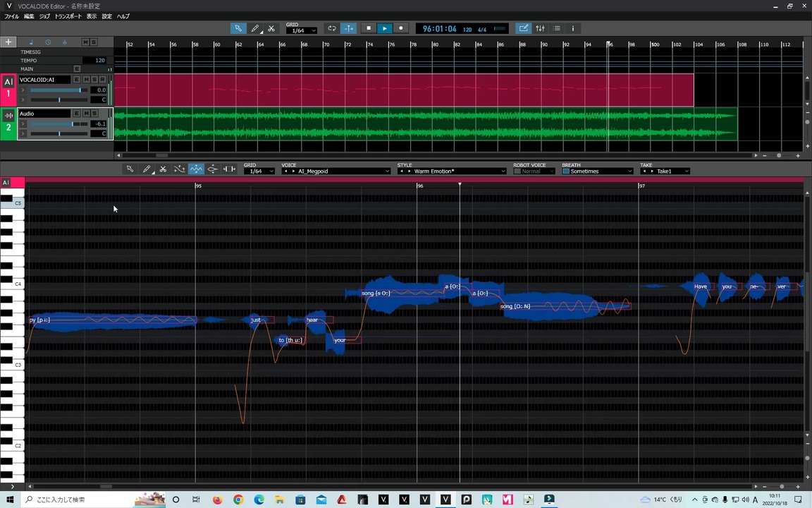Open ジョブ menu
Image resolution: width=812 pixels, height=508 pixels.
click(x=44, y=17)
